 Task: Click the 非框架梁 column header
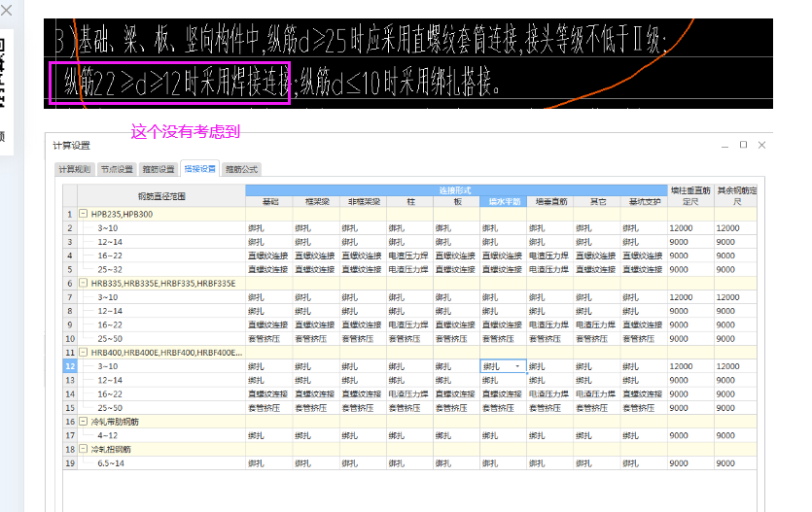(363, 202)
